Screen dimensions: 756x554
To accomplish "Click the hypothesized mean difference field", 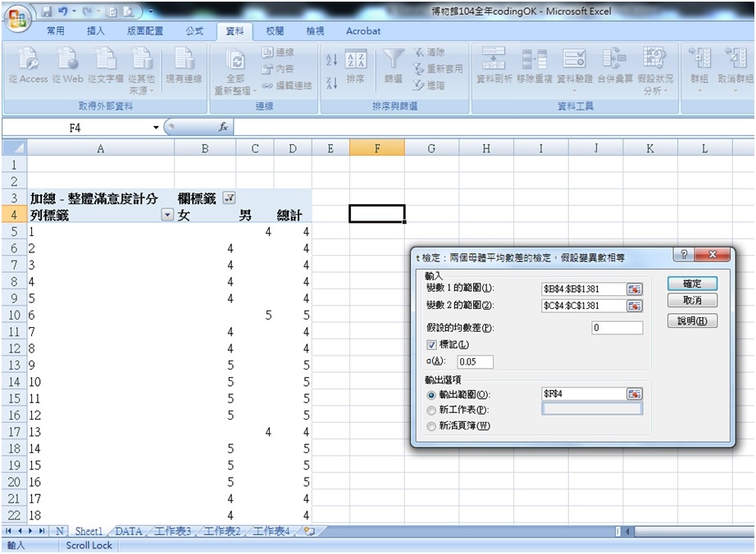I will click(617, 328).
